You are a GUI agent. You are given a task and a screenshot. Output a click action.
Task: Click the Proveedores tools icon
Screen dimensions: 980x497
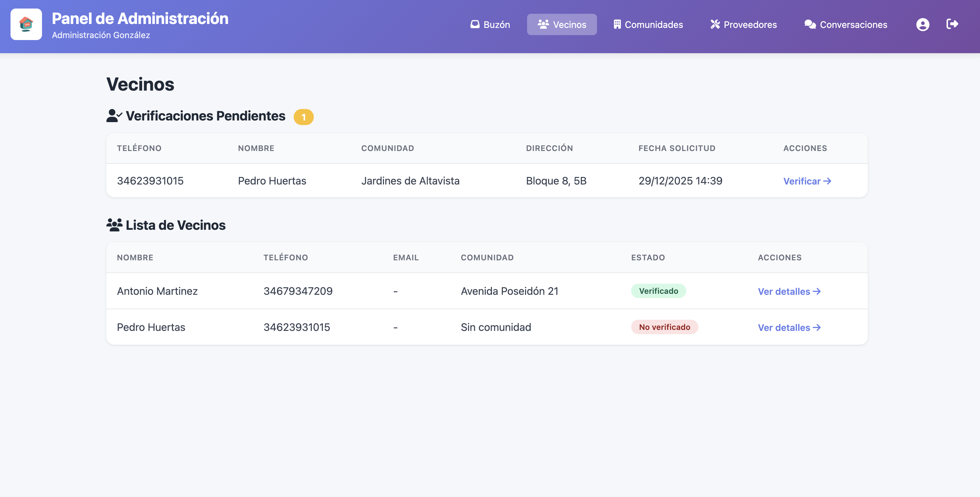coord(715,24)
